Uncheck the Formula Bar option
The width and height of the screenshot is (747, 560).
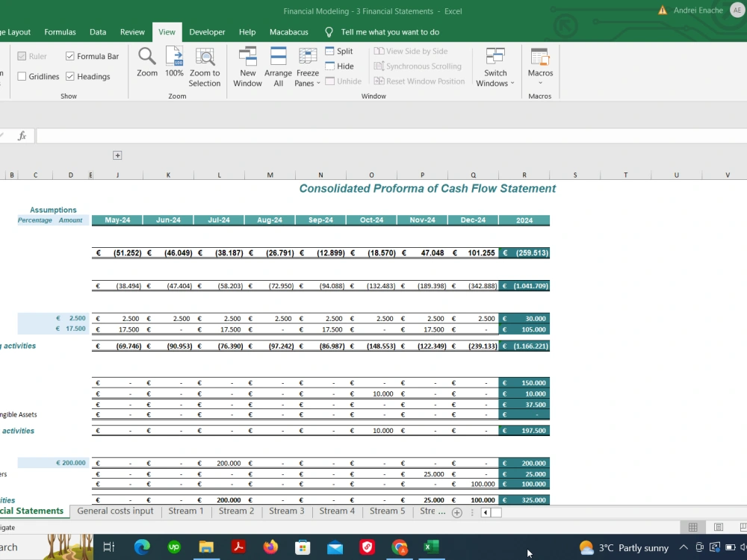coord(69,56)
